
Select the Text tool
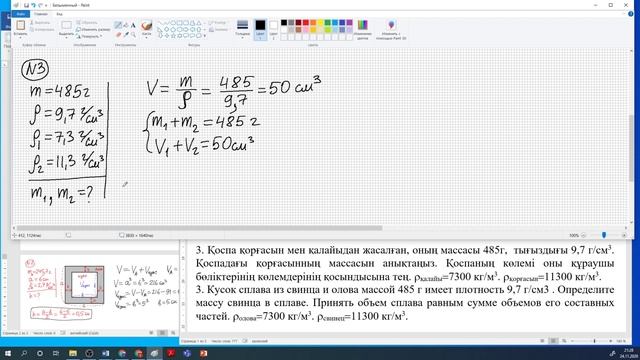[133, 25]
